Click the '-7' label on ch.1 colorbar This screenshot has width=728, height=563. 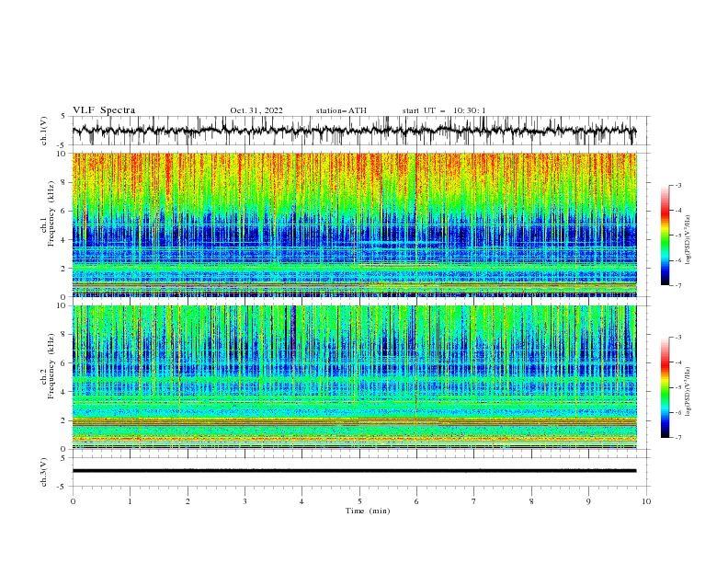(677, 285)
